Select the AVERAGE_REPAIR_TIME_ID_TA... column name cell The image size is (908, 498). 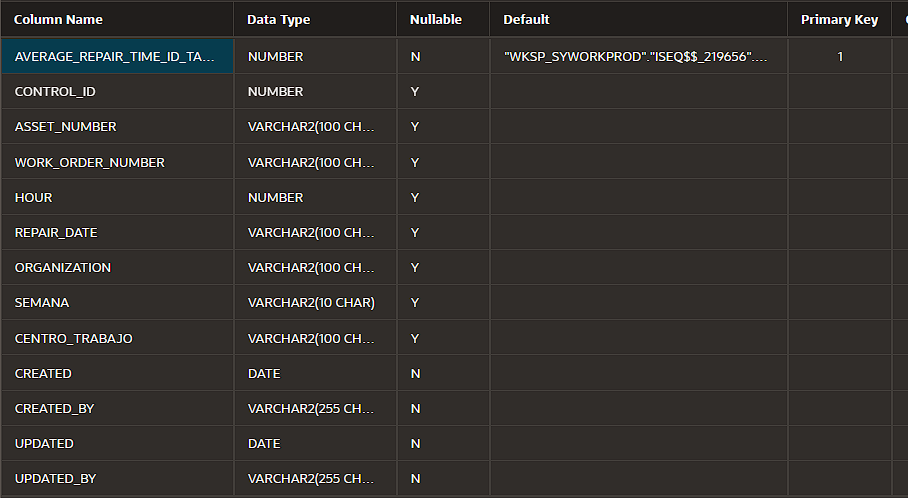click(117, 56)
